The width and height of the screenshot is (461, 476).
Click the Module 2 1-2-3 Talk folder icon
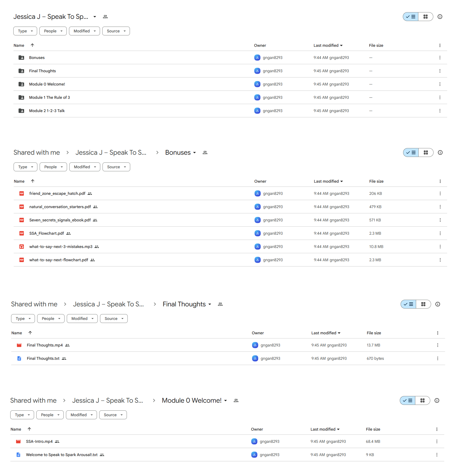pyautogui.click(x=21, y=111)
